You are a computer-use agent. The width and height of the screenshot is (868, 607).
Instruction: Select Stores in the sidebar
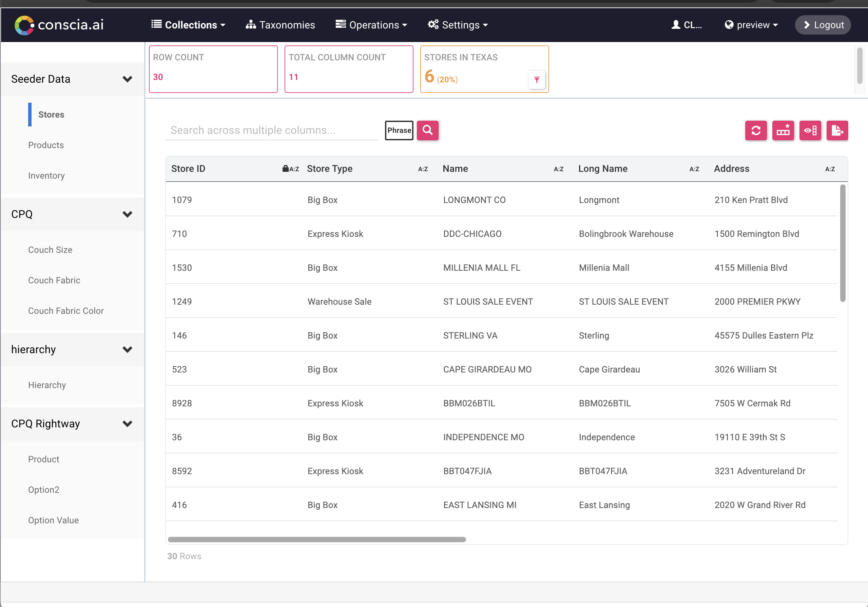click(x=51, y=115)
